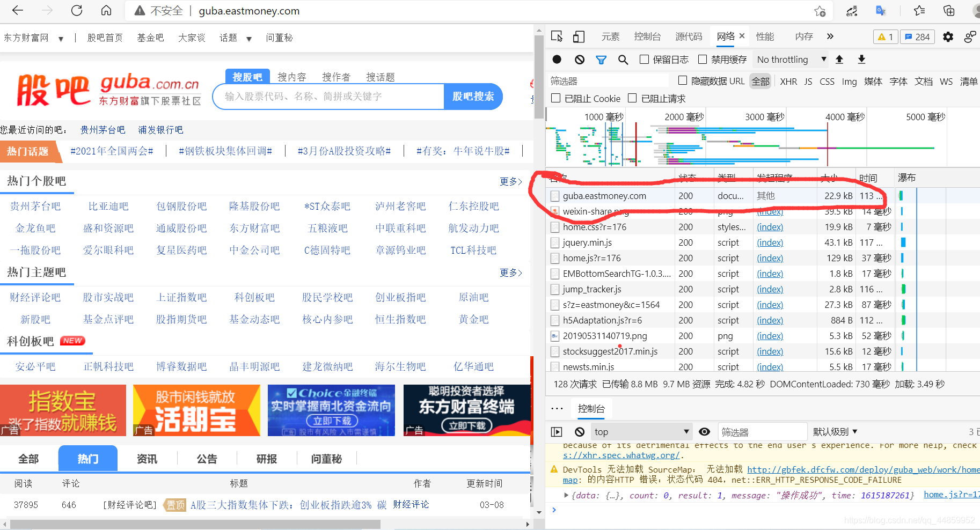Open #2021年全国两会# topic link
Screen dimensions: 980x530
pos(112,151)
